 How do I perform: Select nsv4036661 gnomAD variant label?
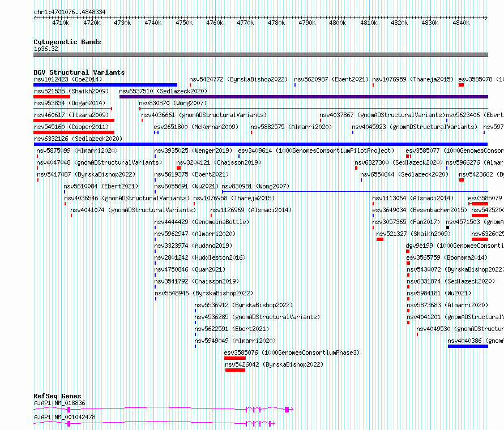click(x=204, y=115)
